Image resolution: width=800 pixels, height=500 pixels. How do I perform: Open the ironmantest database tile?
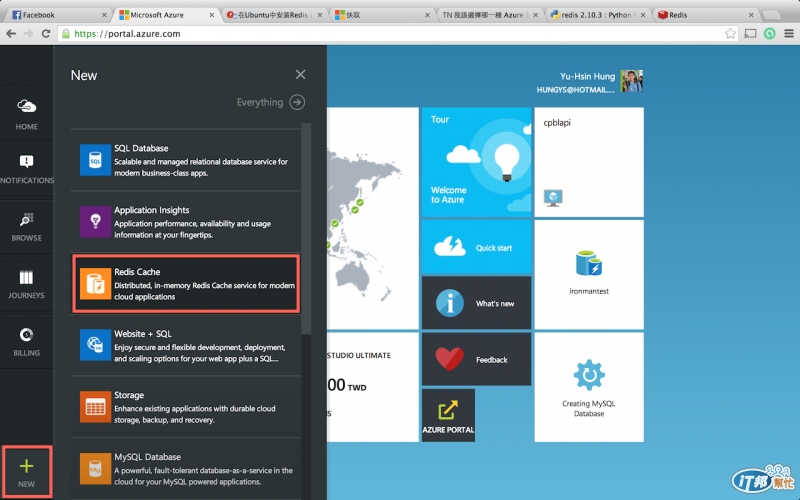coord(589,274)
